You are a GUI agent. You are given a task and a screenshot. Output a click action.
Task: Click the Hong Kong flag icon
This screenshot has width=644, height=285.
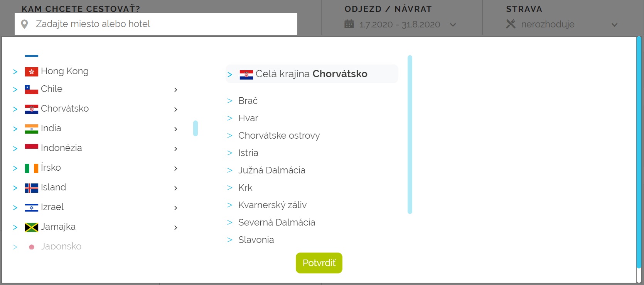point(32,72)
